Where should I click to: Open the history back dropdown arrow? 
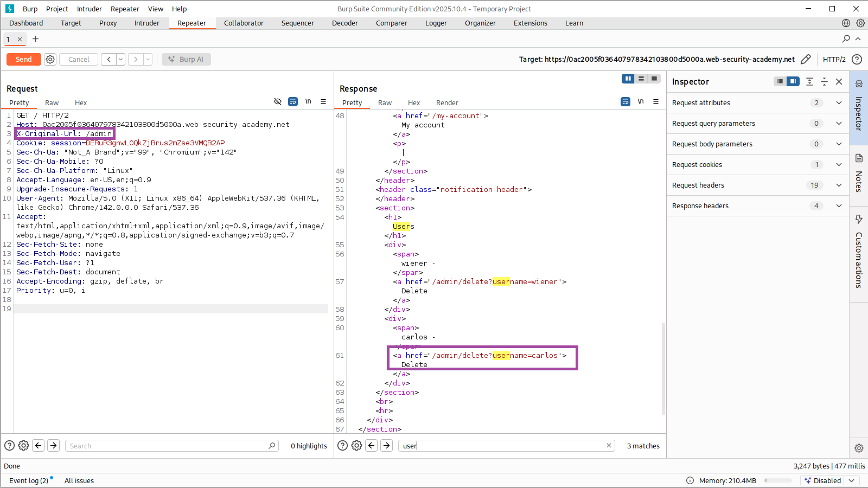121,60
